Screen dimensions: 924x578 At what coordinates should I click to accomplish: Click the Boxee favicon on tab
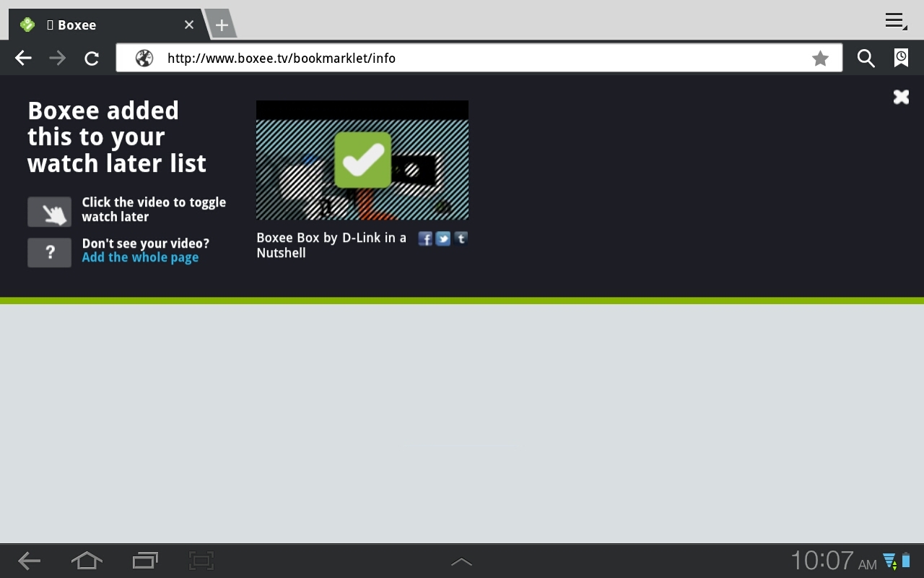pyautogui.click(x=27, y=25)
